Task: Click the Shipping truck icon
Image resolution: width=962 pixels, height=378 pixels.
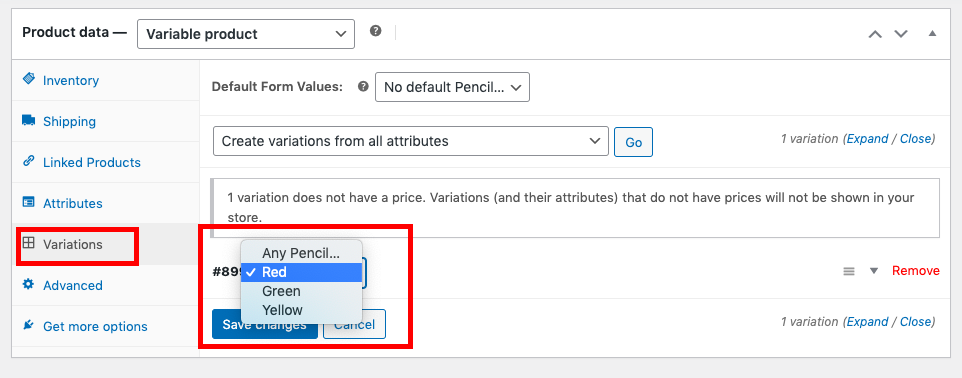Action: pyautogui.click(x=29, y=120)
